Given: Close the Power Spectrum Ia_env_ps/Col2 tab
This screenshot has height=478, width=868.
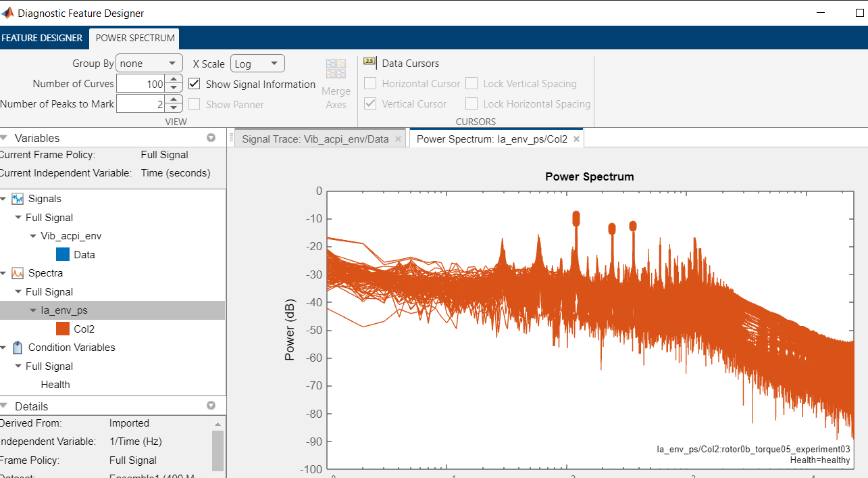Looking at the screenshot, I should click(x=576, y=139).
